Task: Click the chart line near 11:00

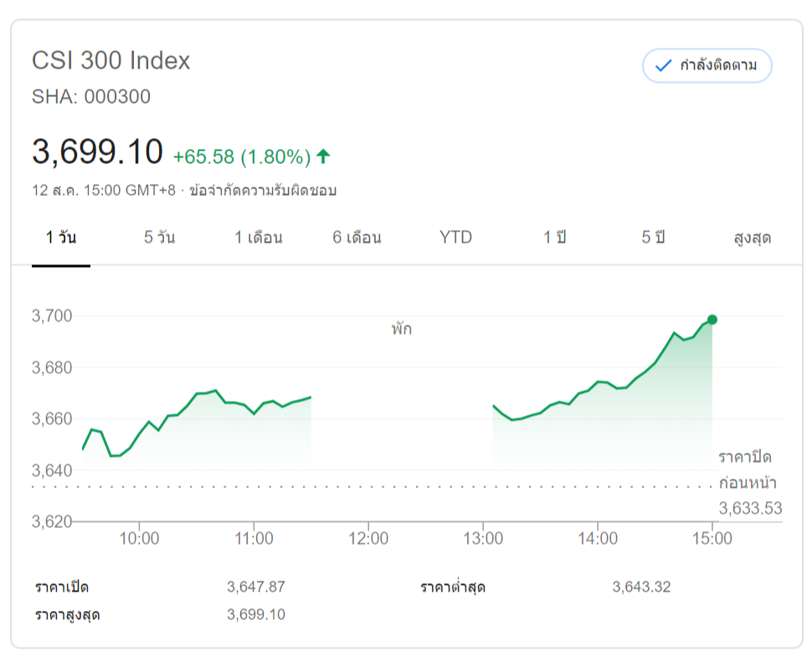Action: click(x=254, y=413)
